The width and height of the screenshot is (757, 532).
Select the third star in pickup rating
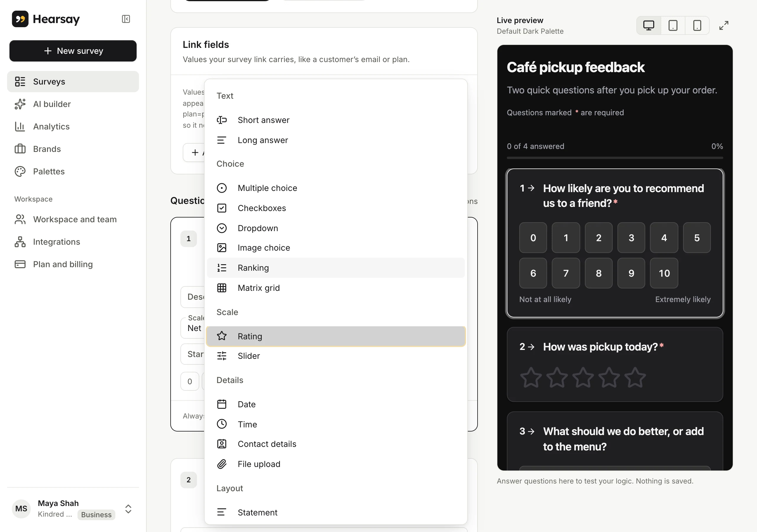click(x=583, y=377)
